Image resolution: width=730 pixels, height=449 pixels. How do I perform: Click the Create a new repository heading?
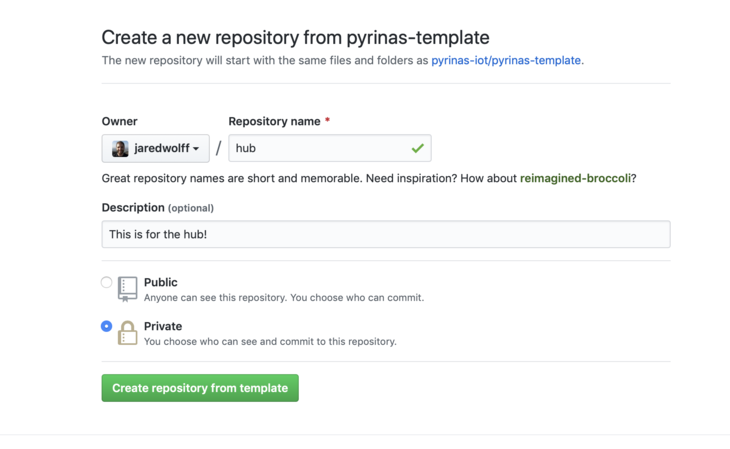click(x=295, y=37)
